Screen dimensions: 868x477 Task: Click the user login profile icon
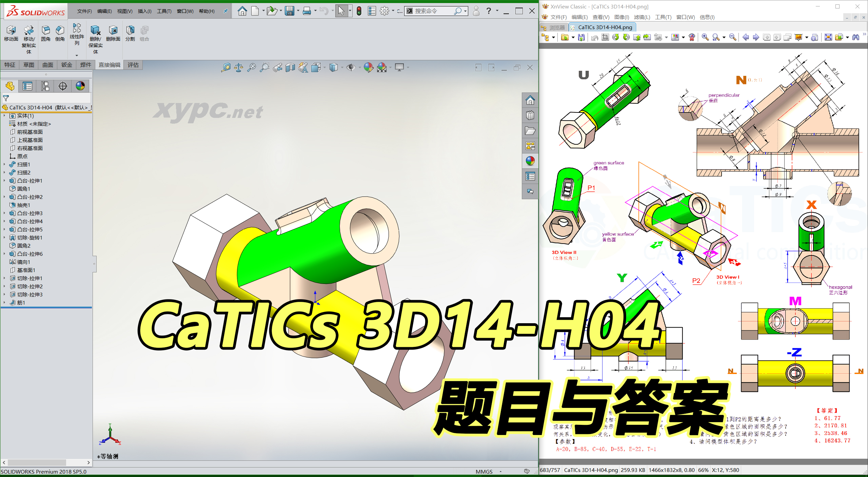point(476,11)
